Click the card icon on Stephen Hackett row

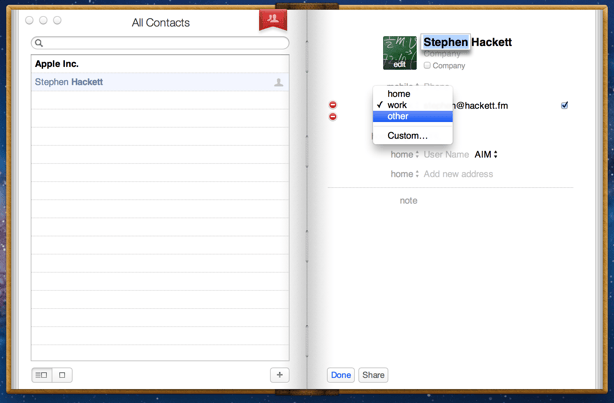point(278,82)
